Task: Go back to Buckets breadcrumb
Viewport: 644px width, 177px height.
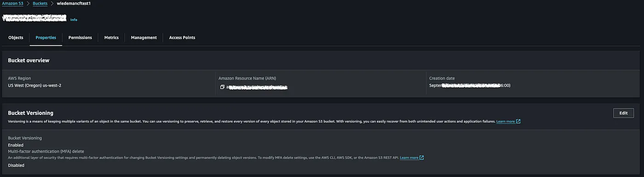Action: [x=40, y=3]
